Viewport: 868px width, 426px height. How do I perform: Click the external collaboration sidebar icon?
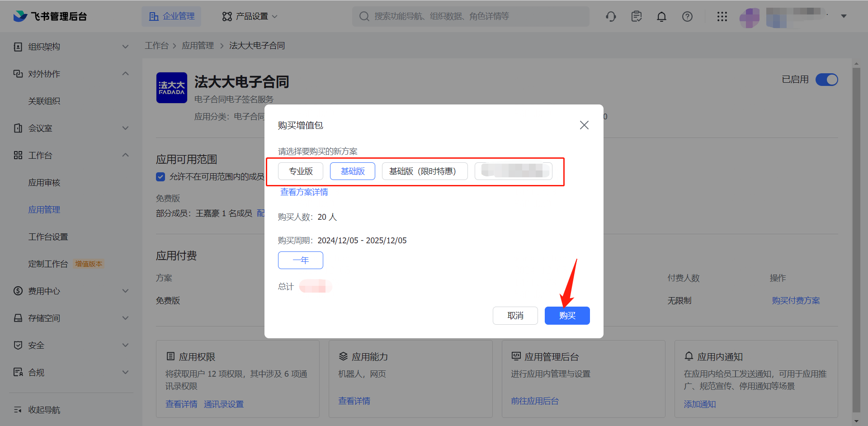(18, 74)
